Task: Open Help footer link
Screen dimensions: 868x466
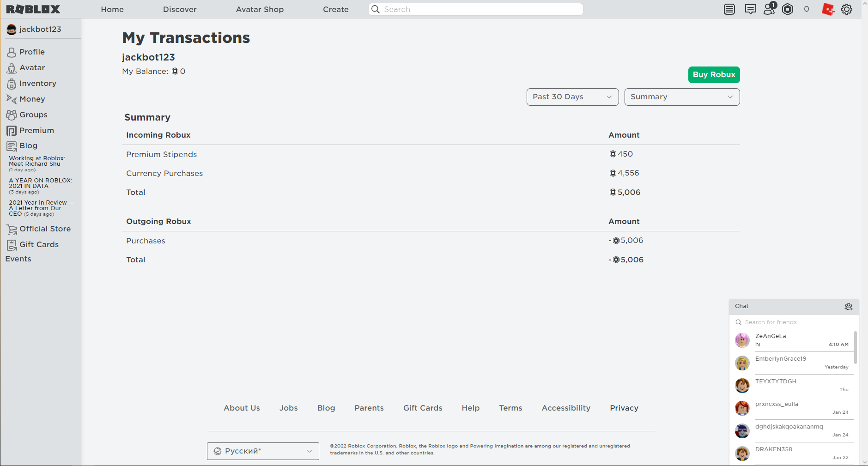Action: coord(471,408)
